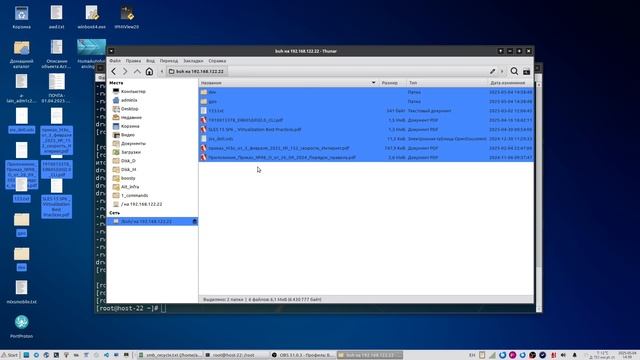Select the 'buh на 192.168.122.22' path button
This screenshot has height=360, width=640.
click(x=196, y=71)
